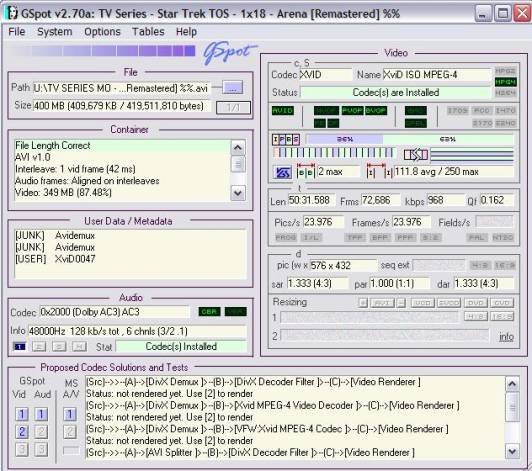Click the video Codec field showing XVID

[326, 75]
